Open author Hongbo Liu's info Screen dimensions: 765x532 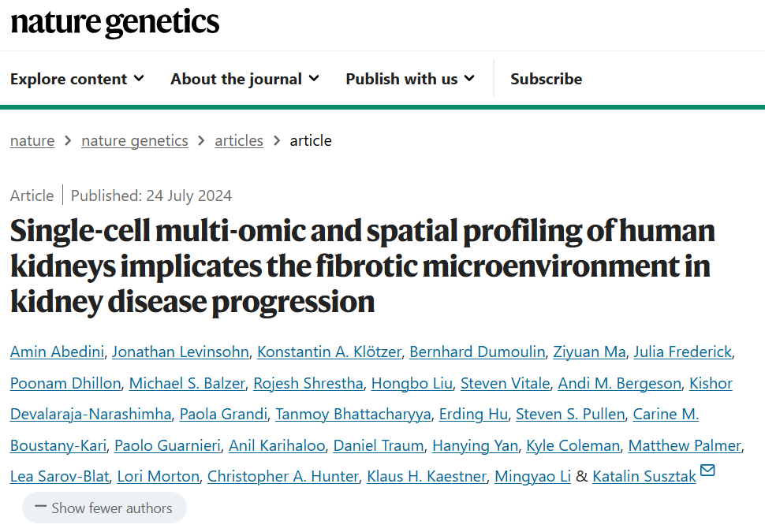(412, 383)
